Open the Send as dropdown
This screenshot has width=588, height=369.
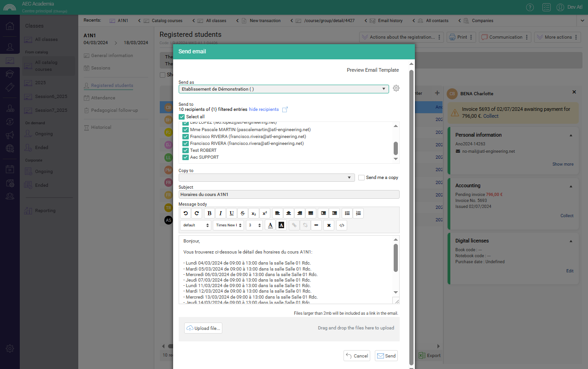tap(284, 89)
